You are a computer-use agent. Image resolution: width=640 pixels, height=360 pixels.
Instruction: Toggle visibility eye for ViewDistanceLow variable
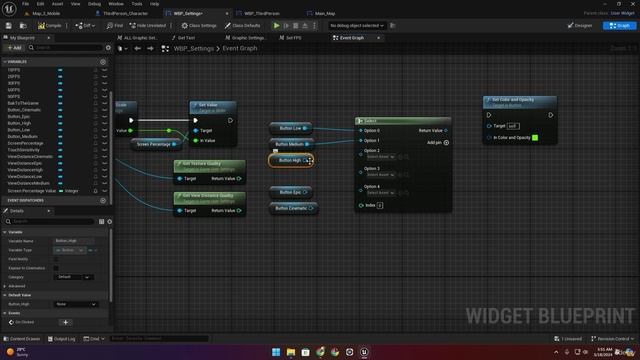pos(104,176)
